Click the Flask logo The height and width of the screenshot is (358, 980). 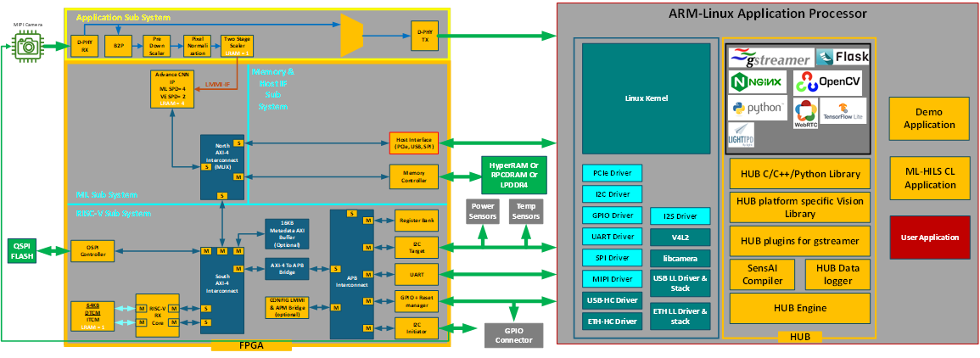pyautogui.click(x=841, y=57)
